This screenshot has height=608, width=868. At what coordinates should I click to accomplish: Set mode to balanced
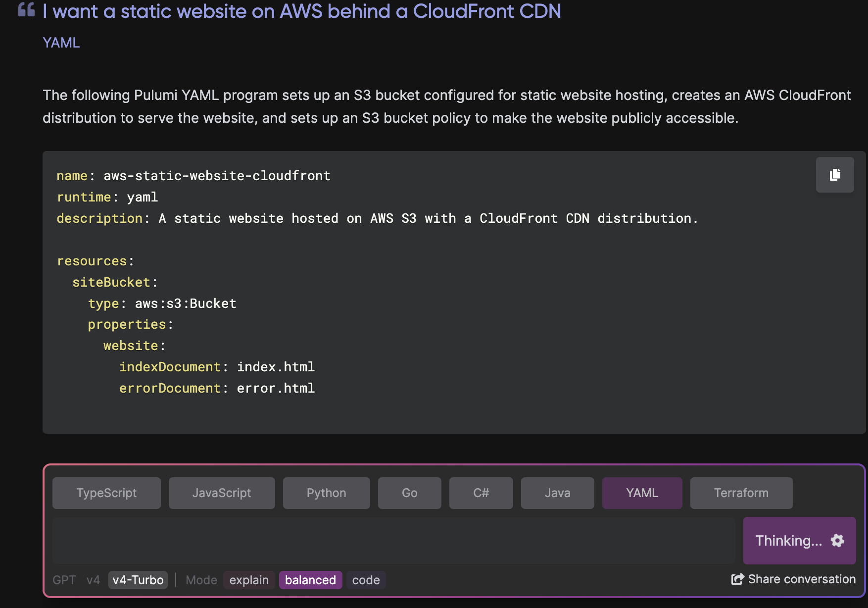[310, 580]
